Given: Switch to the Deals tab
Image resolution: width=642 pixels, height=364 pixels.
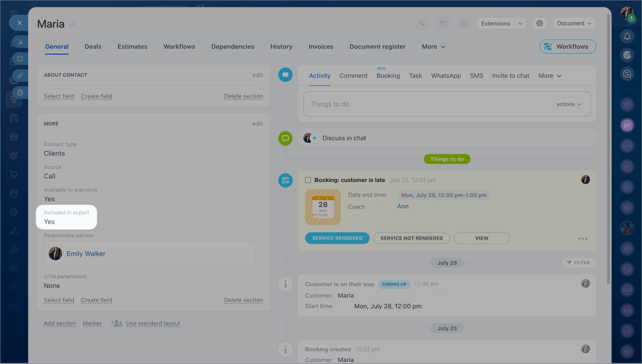Looking at the screenshot, I should (93, 47).
